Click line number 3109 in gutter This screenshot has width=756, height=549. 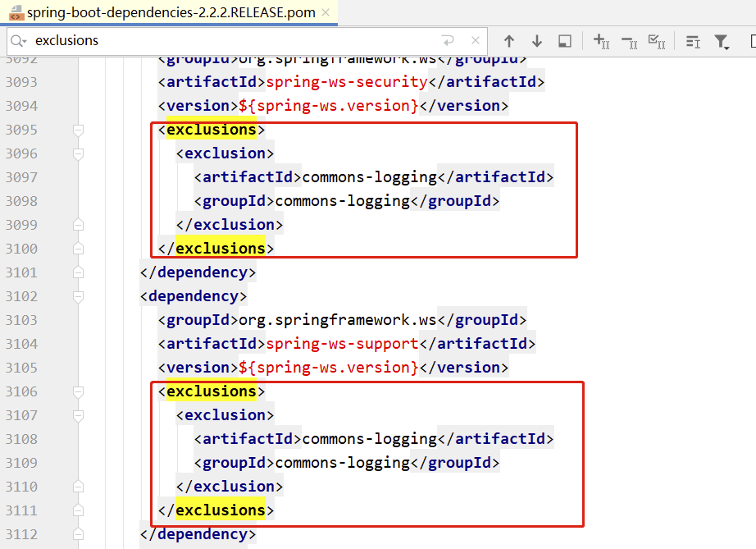pyautogui.click(x=21, y=463)
